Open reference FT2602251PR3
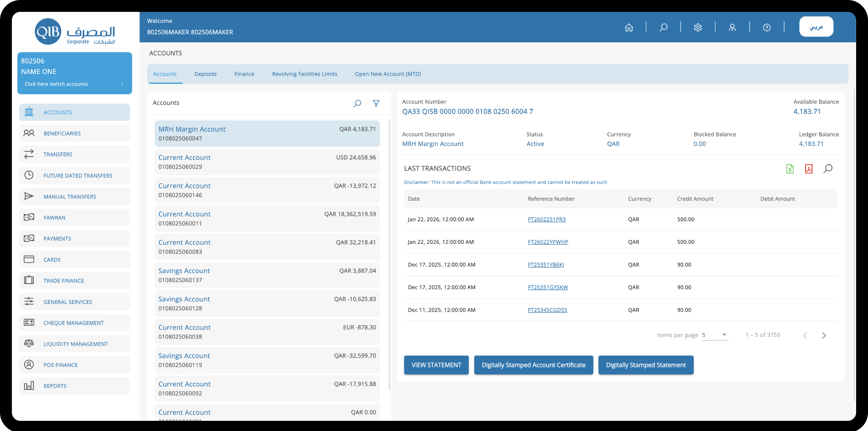The height and width of the screenshot is (431, 868). 547,219
